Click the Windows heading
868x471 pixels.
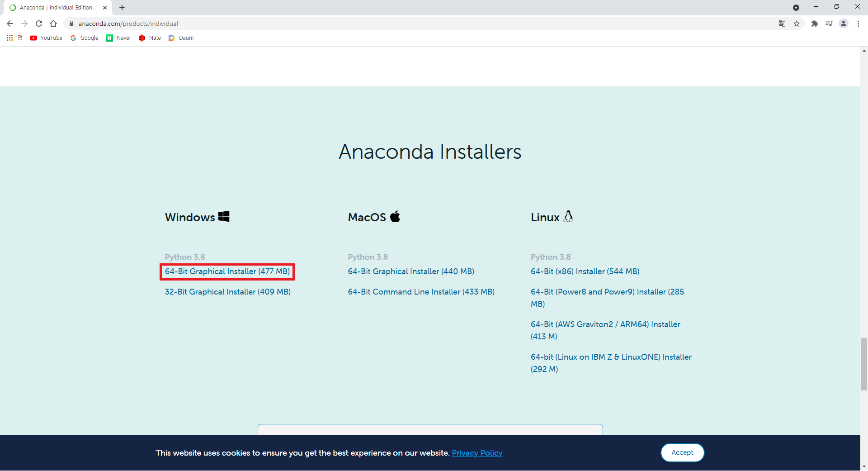point(190,217)
